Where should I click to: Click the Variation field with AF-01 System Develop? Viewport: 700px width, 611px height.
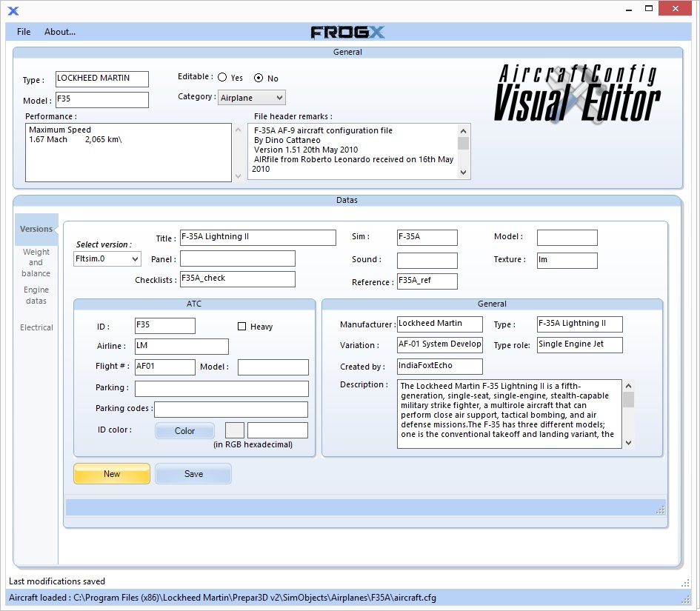(x=440, y=344)
